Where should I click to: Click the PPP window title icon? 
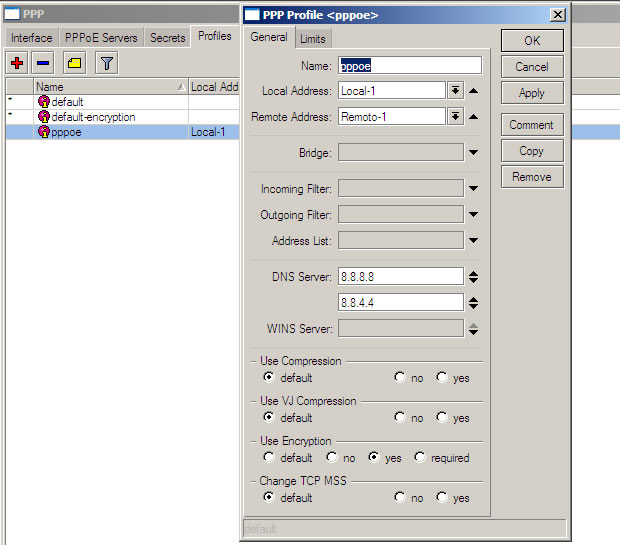click(x=11, y=14)
